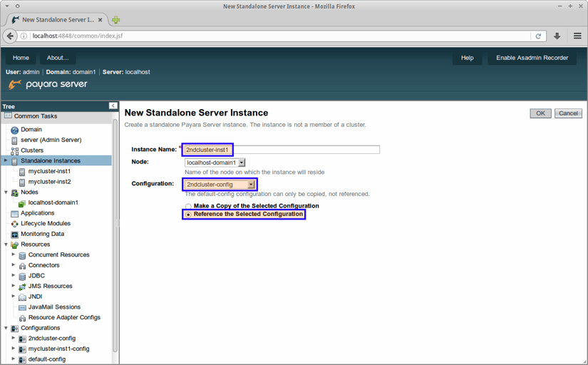Click the Lifecycle Modules icon
588x365 pixels.
tap(15, 224)
